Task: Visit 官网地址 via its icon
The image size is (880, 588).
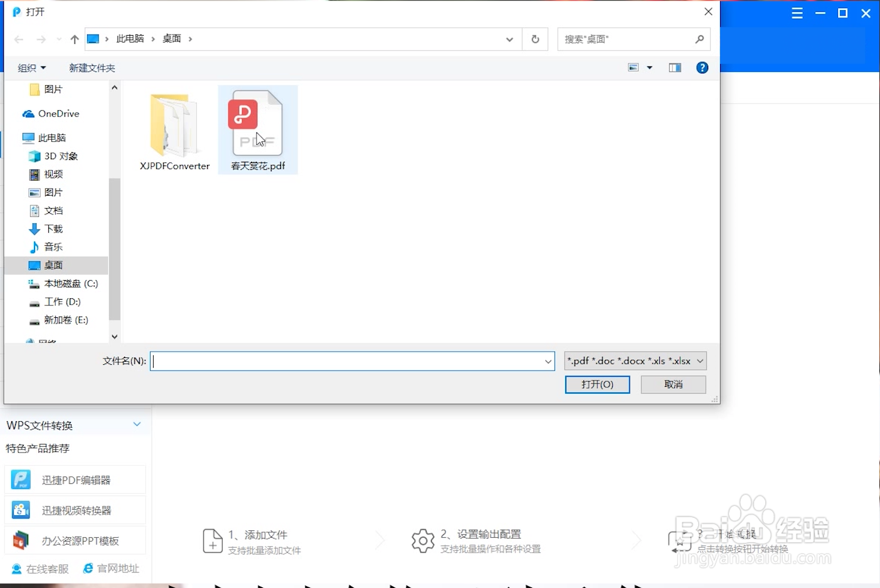Action: (x=88, y=568)
